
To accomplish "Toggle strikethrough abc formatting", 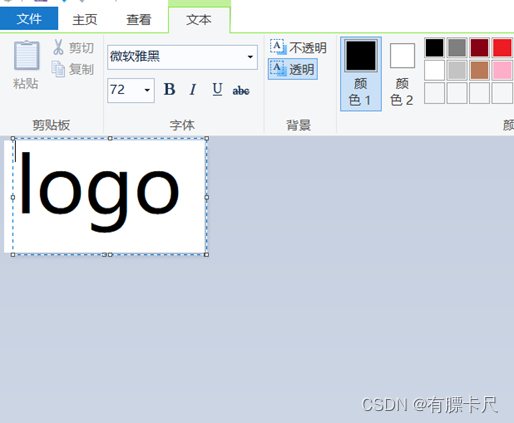I will coord(241,90).
